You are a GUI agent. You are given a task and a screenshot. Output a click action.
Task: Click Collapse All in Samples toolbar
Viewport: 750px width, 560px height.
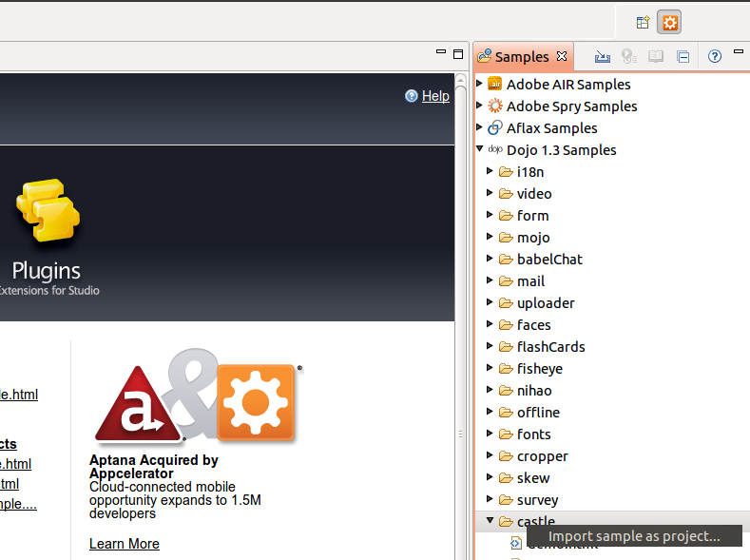pos(683,57)
